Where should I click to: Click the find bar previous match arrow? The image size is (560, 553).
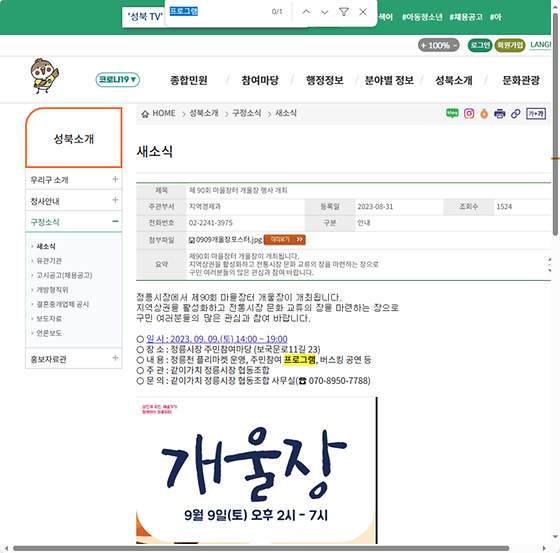(306, 12)
